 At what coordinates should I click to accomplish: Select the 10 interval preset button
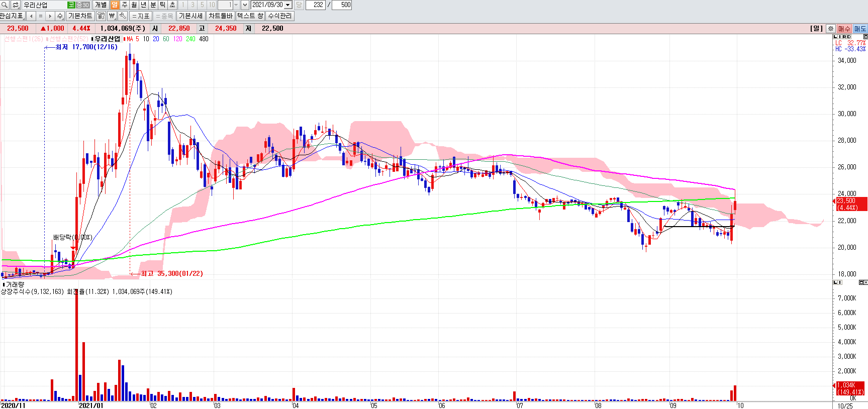tap(212, 5)
